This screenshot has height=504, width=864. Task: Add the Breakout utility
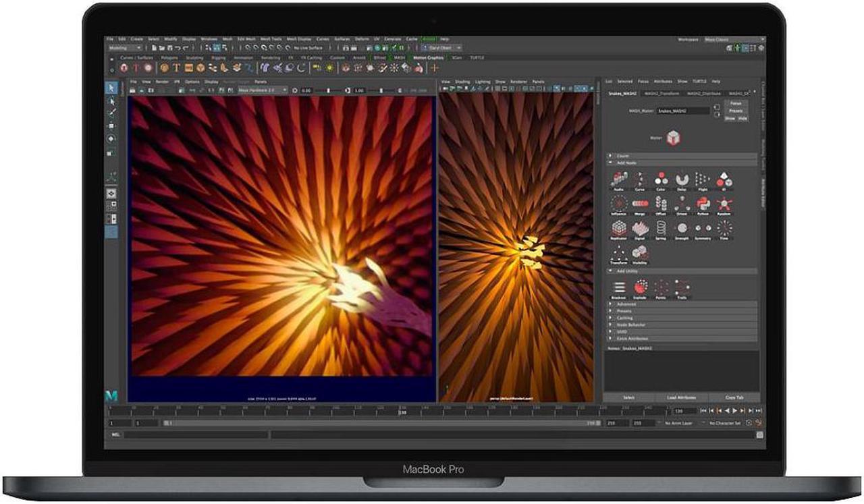pos(619,289)
